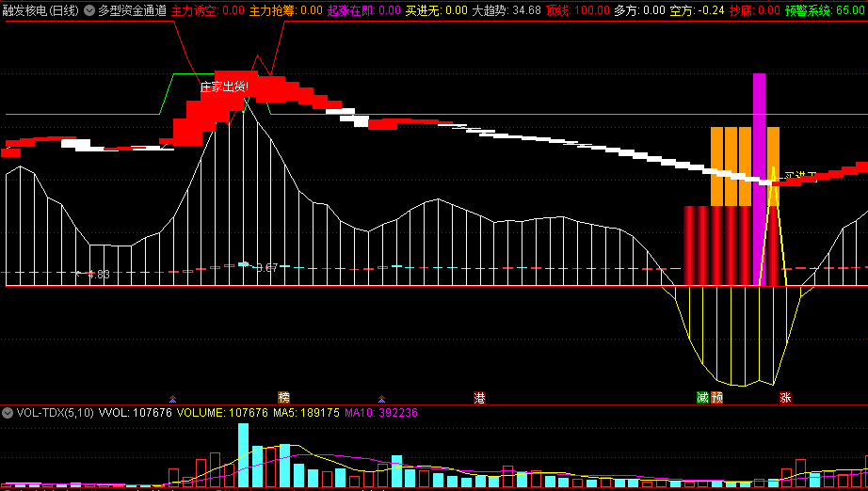Click the 空方: -0.24 value
The width and height of the screenshot is (868, 491).
697,10
